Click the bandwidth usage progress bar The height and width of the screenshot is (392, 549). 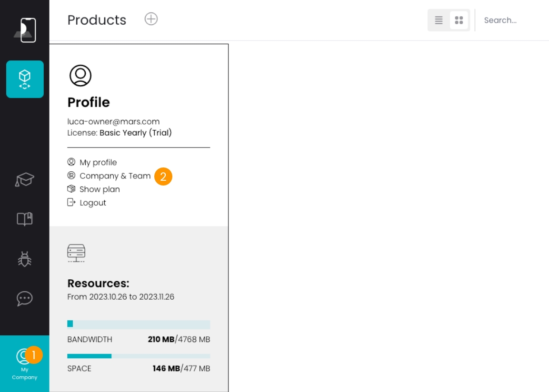[139, 324]
